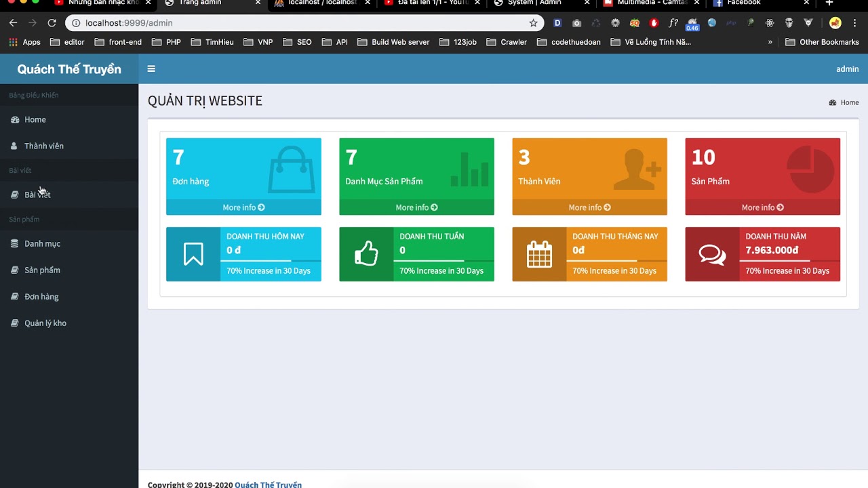This screenshot has height=488, width=868.
Task: Expand hidden bookmarks with the double chevron
Action: click(770, 42)
